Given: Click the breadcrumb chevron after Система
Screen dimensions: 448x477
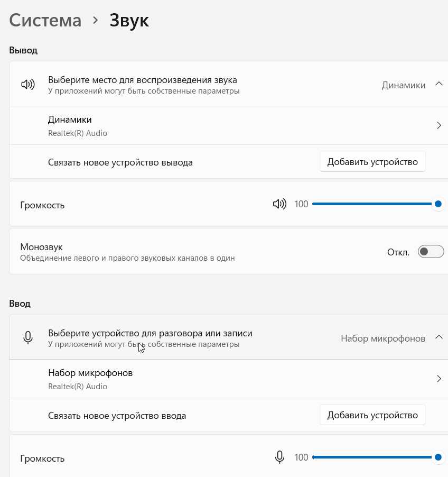Looking at the screenshot, I should (96, 20).
